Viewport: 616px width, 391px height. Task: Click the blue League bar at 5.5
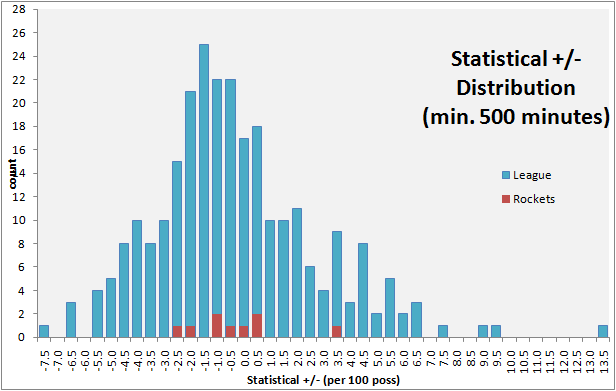pyautogui.click(x=390, y=308)
